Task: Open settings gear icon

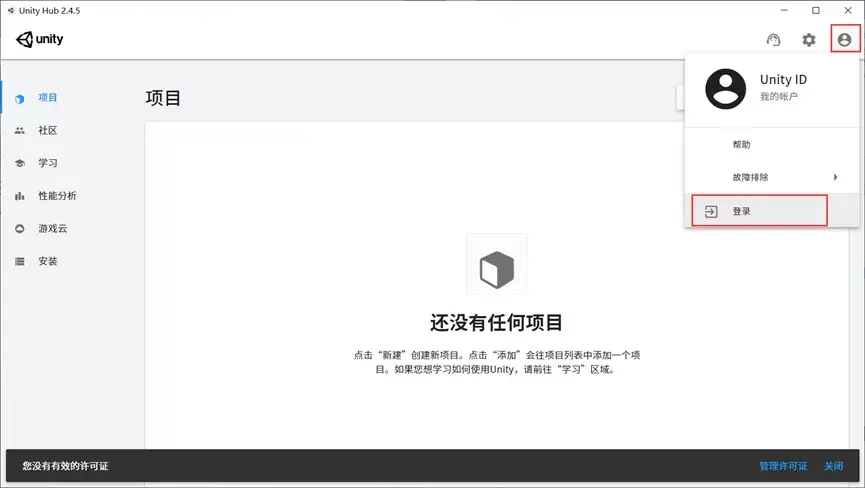Action: [x=809, y=40]
